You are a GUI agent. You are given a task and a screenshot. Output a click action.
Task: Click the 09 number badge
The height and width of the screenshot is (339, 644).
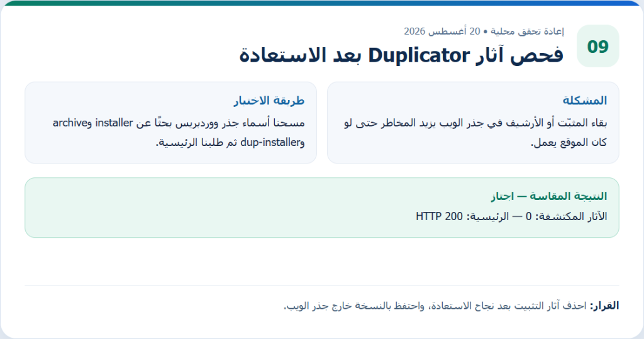(597, 46)
